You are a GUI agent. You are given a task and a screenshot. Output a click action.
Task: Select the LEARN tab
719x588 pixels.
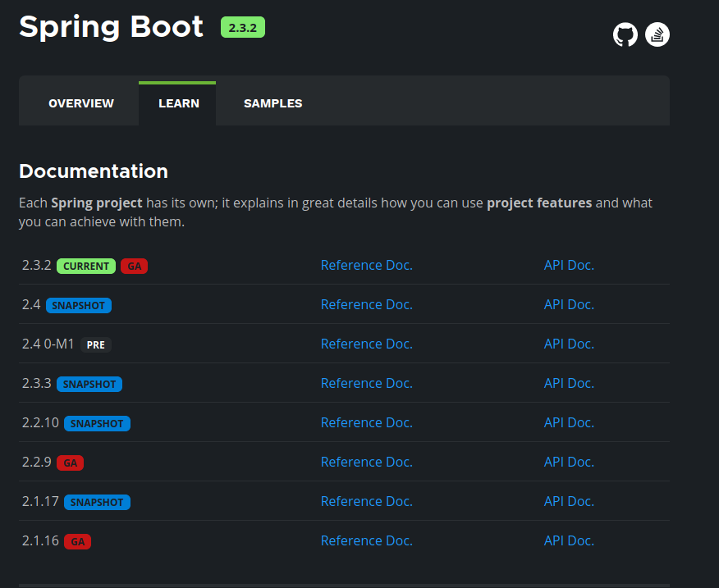click(177, 103)
